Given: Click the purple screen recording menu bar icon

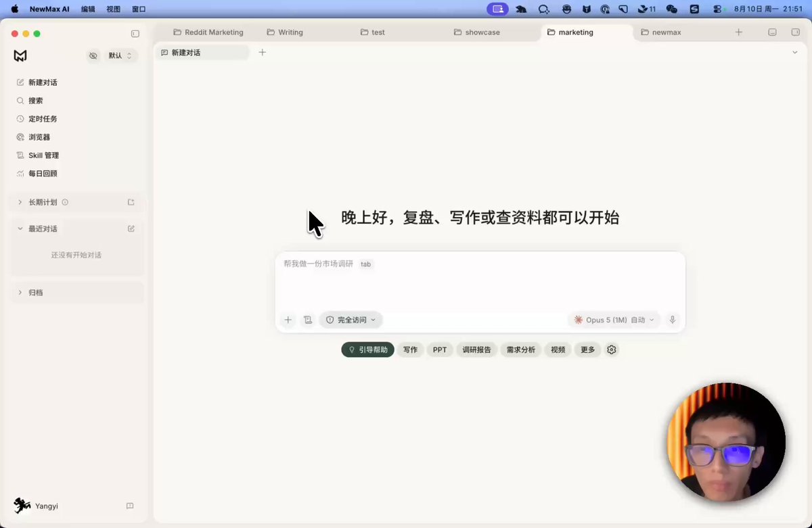Looking at the screenshot, I should tap(498, 9).
